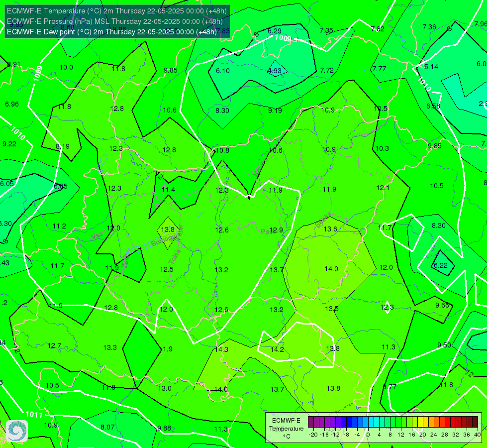Screen dimensions: 487x448
Task: Click the 6.85 temperature value
Action: click(x=61, y=186)
